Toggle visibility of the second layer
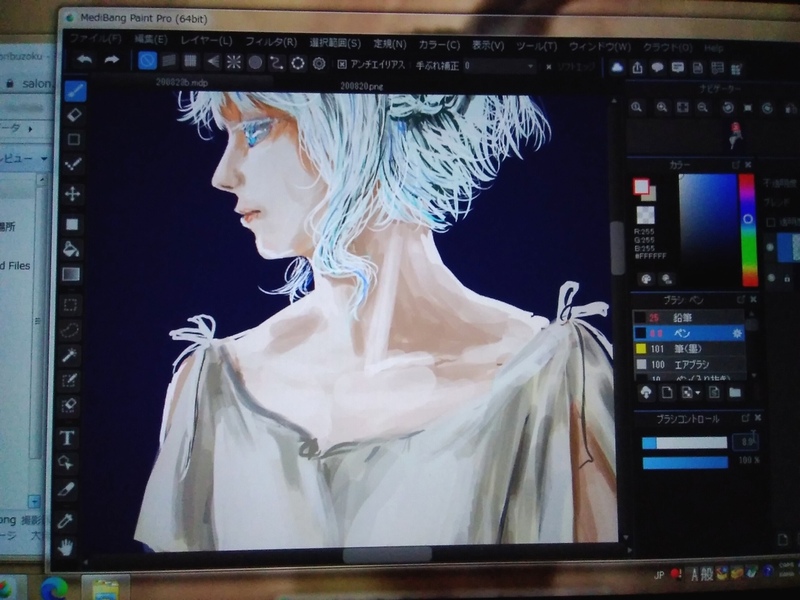This screenshot has height=600, width=800. 771,278
